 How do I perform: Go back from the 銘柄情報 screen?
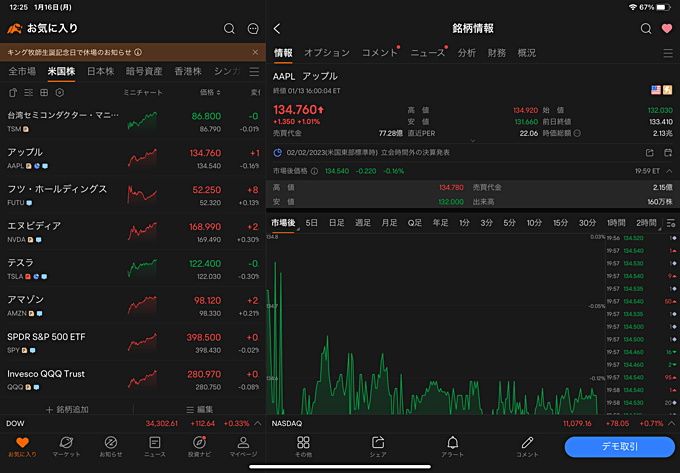tap(277, 29)
